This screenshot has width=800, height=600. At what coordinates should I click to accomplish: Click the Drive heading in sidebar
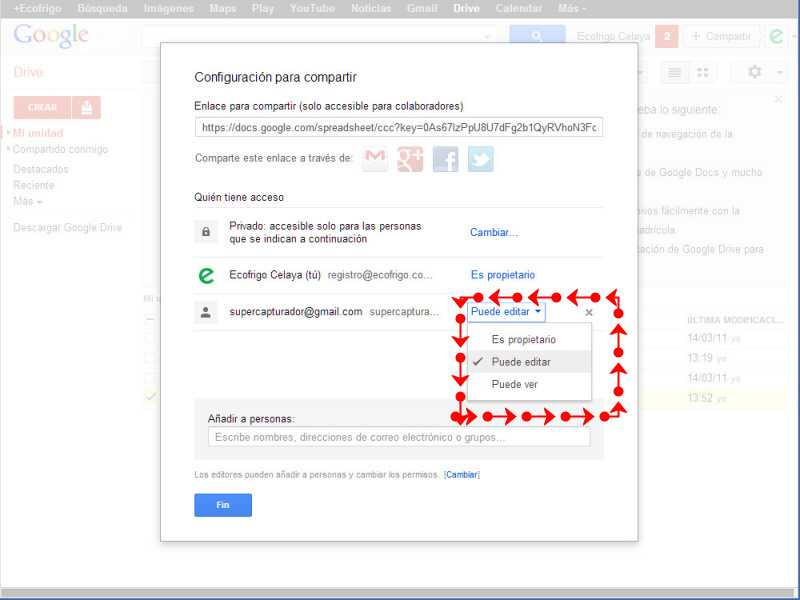click(x=29, y=72)
